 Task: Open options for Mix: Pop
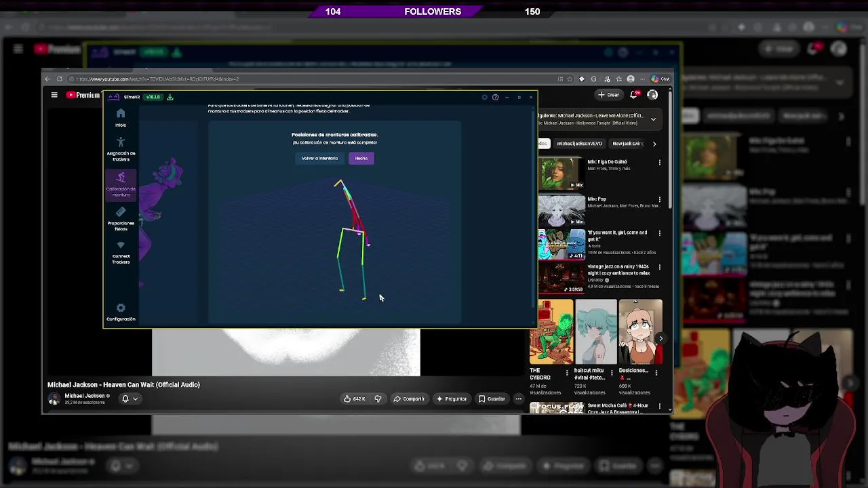pyautogui.click(x=659, y=200)
